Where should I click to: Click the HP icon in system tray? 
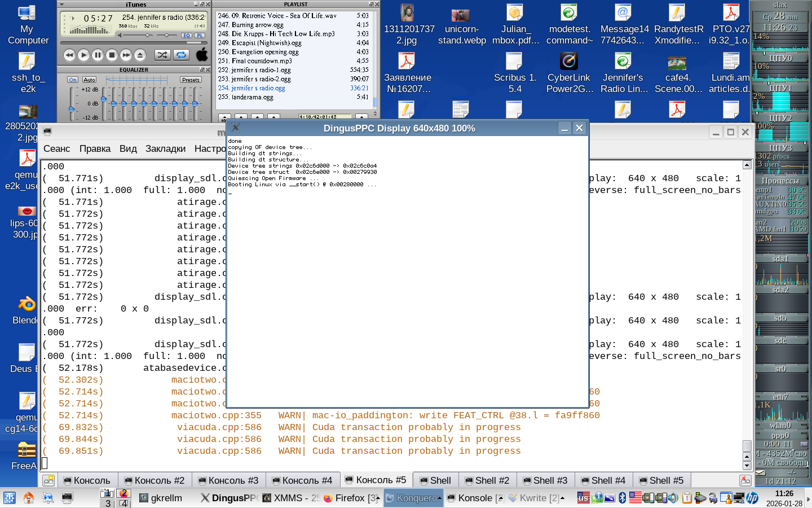pyautogui.click(x=752, y=498)
